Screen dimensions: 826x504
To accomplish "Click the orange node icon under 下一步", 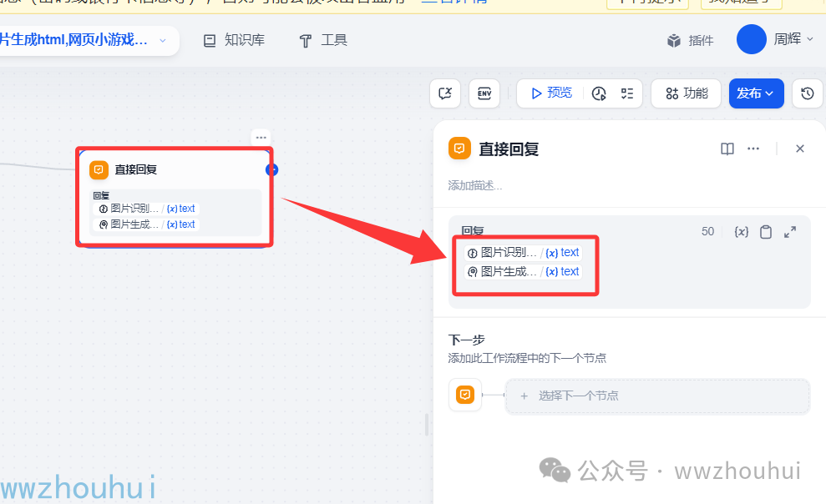I will point(465,395).
